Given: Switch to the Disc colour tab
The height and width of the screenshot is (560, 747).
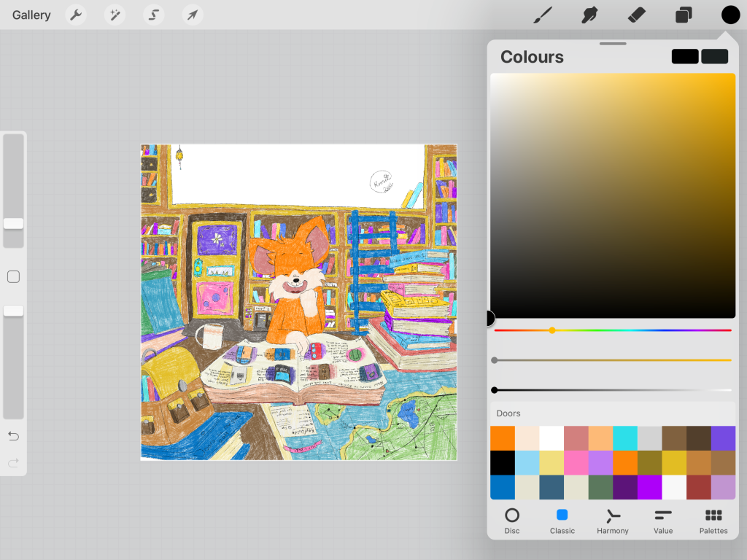Looking at the screenshot, I should coord(512,521).
